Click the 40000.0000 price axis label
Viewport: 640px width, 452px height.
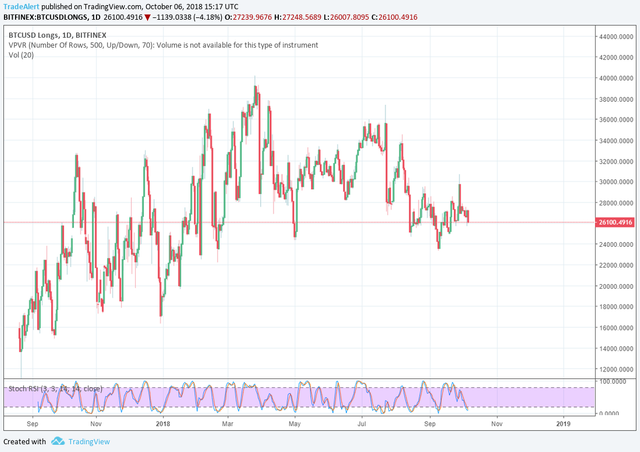pos(616,78)
